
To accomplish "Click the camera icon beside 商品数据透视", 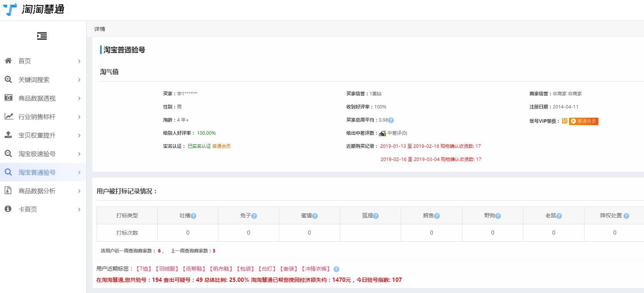I will coord(8,98).
